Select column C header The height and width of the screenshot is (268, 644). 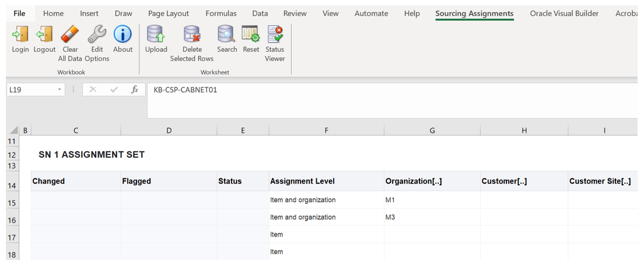(76, 131)
